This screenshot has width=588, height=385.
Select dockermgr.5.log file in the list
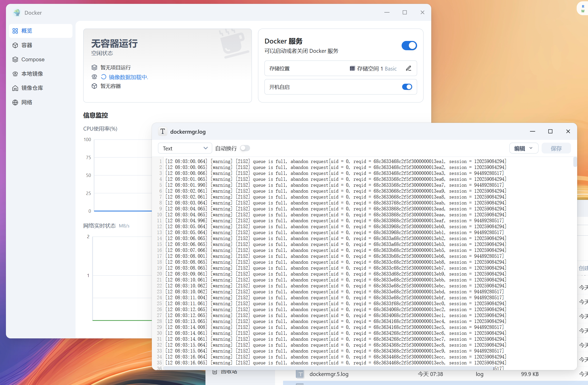pyautogui.click(x=329, y=374)
